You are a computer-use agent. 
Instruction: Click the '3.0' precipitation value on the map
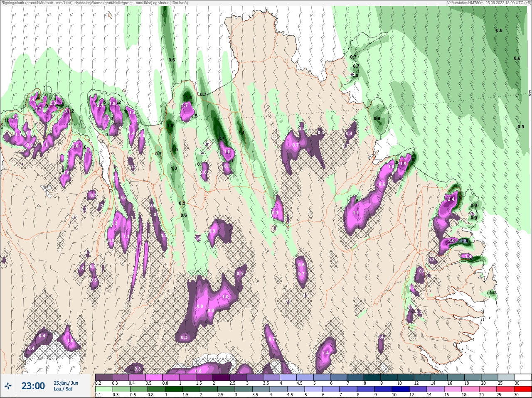coord(451,241)
